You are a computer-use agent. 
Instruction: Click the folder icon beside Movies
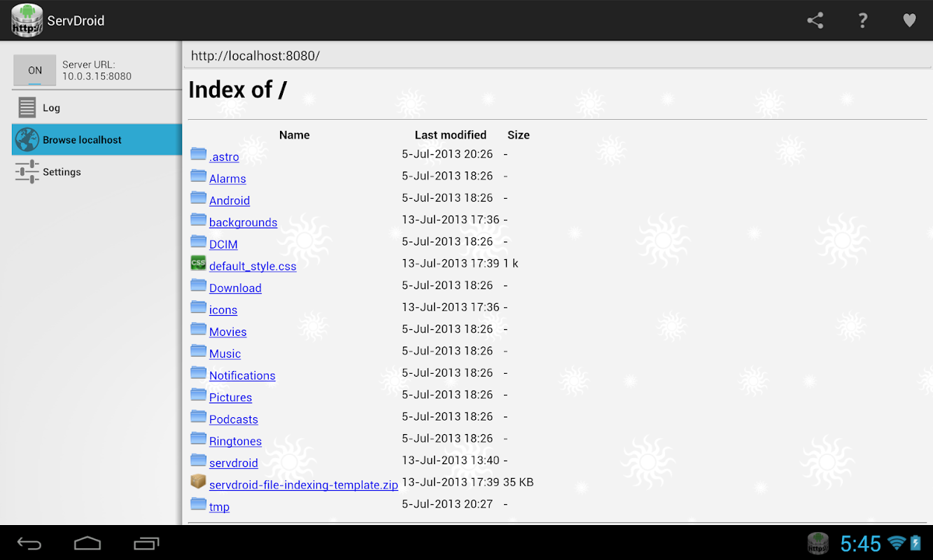coord(199,329)
